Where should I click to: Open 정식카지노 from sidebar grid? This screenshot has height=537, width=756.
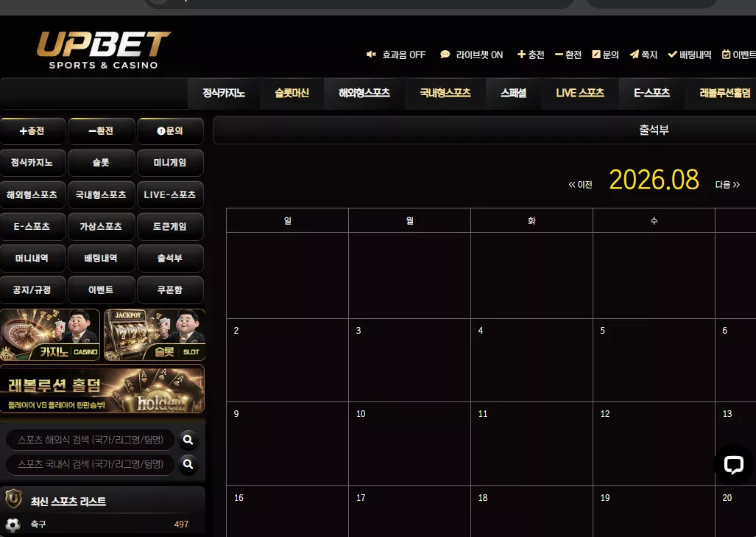pyautogui.click(x=32, y=163)
